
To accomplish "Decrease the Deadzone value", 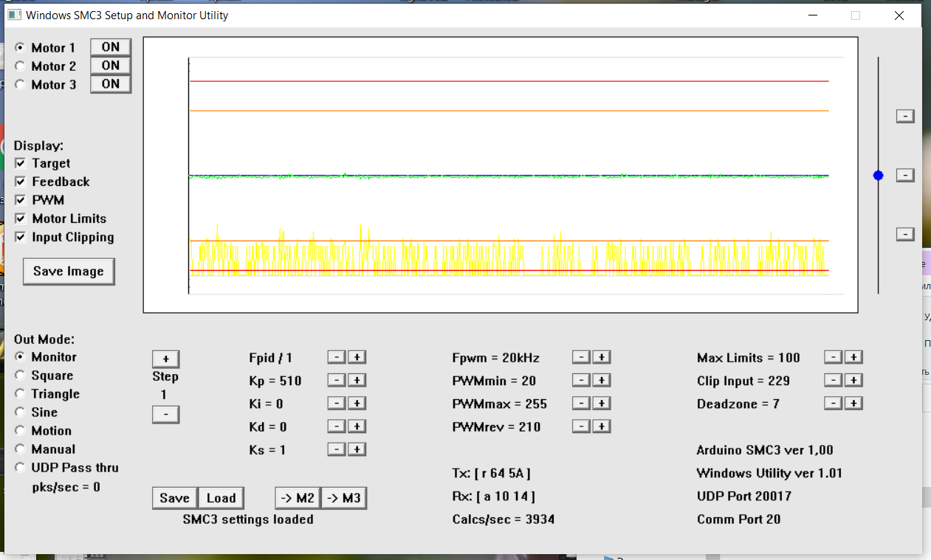I will click(x=833, y=403).
